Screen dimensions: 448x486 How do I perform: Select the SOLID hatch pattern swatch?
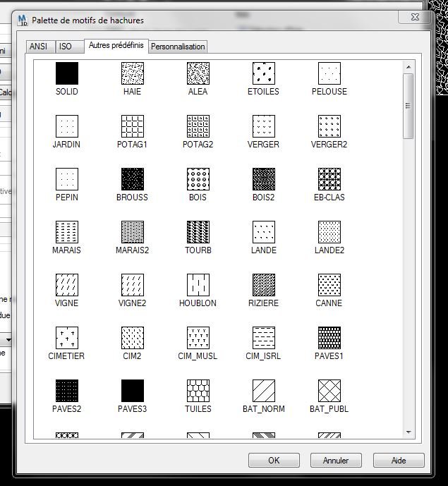(66, 73)
